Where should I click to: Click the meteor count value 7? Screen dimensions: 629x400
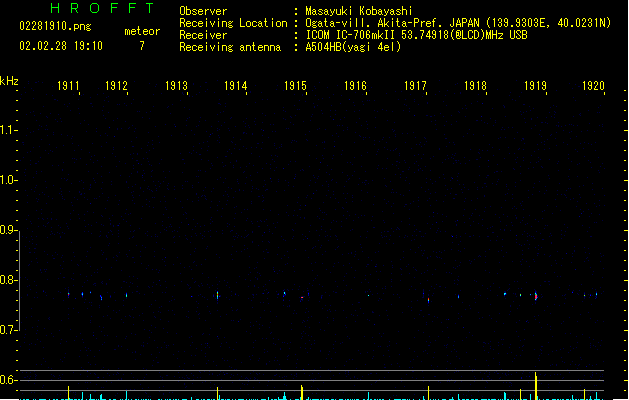142,46
